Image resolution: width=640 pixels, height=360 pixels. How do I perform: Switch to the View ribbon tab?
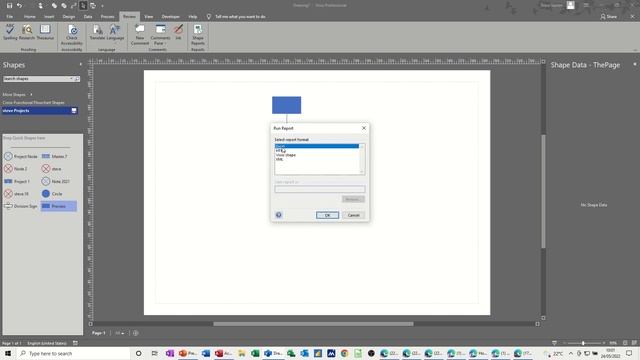[149, 17]
